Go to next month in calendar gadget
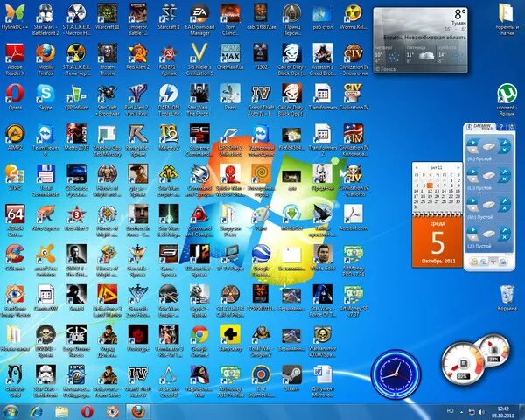The image size is (525, 420). tap(458, 167)
